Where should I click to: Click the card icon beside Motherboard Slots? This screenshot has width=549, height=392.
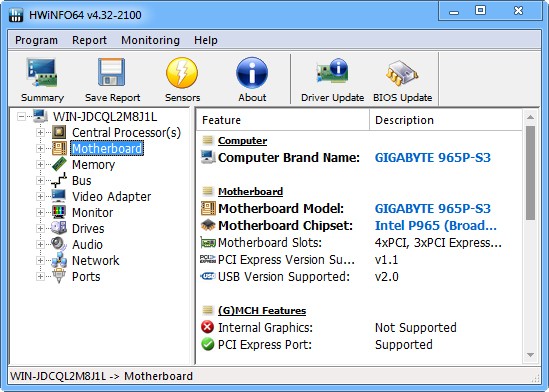(x=208, y=242)
